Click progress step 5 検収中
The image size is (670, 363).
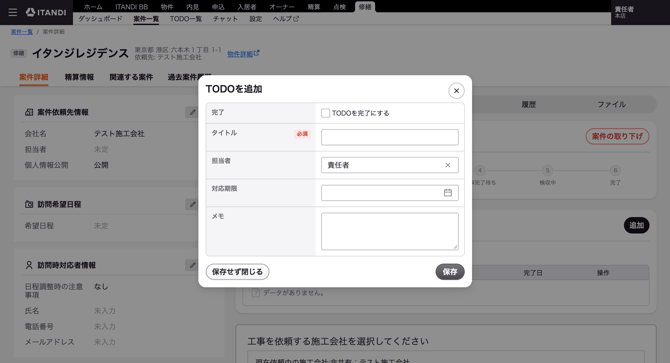tap(547, 176)
